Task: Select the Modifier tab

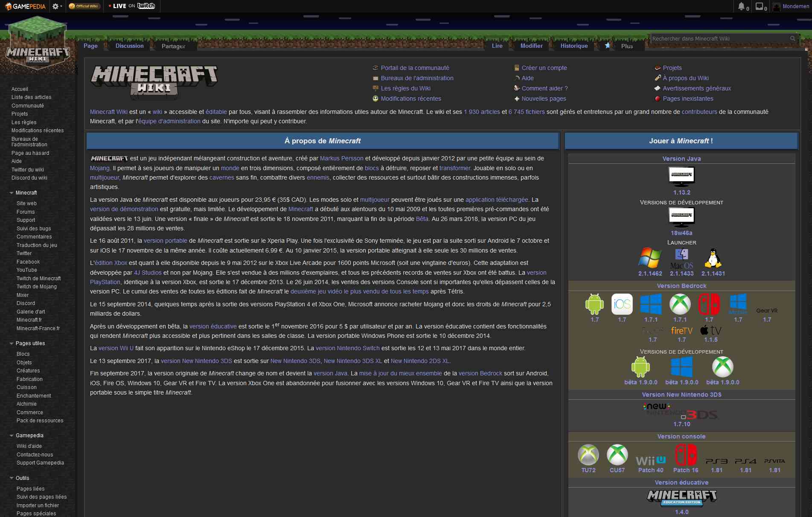Action: (531, 46)
